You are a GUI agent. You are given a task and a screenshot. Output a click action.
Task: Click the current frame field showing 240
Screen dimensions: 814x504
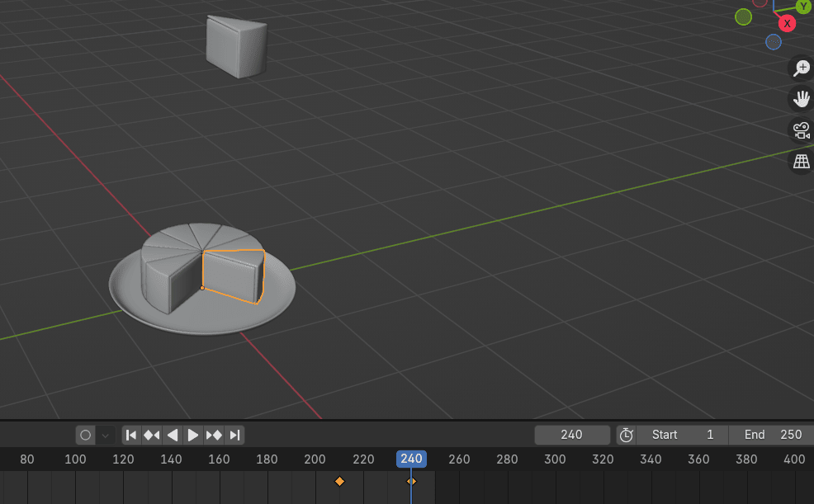pyautogui.click(x=571, y=435)
